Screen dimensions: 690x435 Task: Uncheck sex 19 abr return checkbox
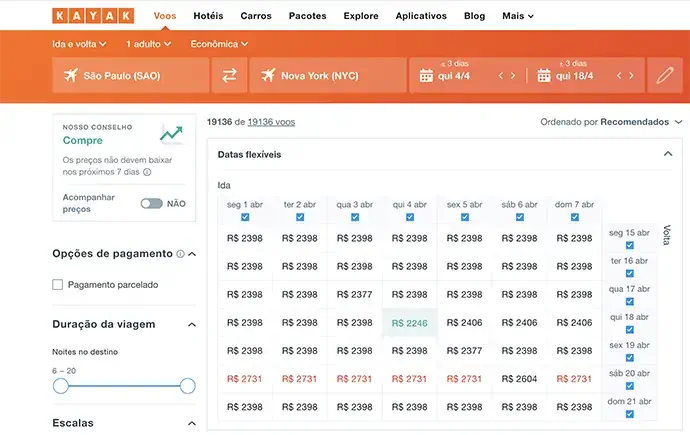[x=630, y=358]
